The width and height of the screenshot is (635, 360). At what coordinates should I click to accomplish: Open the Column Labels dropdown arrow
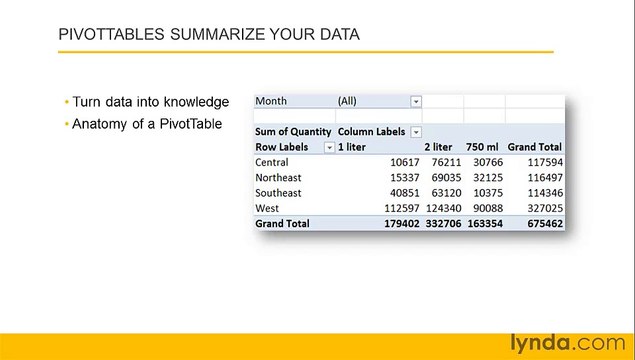416,132
